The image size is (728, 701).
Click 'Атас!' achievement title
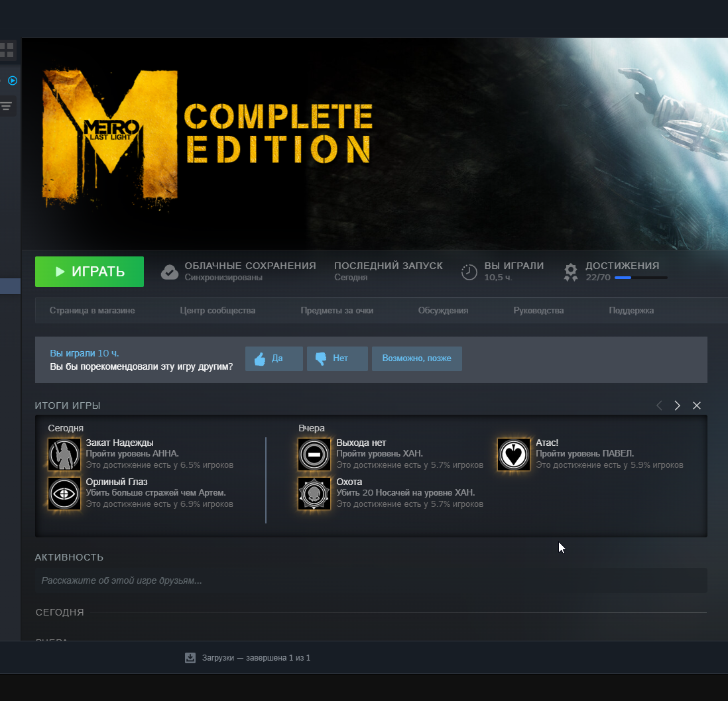[x=547, y=443]
